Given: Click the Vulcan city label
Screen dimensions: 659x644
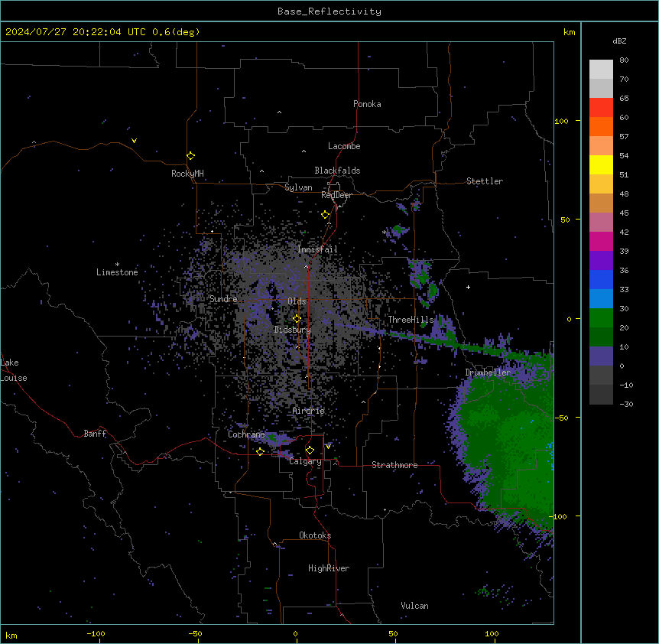Looking at the screenshot, I should 414,606.
